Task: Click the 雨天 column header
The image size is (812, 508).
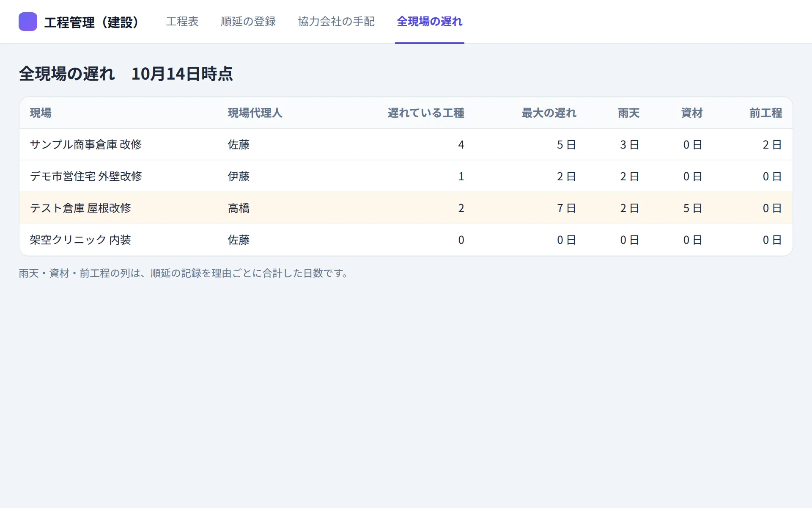Action: tap(628, 113)
